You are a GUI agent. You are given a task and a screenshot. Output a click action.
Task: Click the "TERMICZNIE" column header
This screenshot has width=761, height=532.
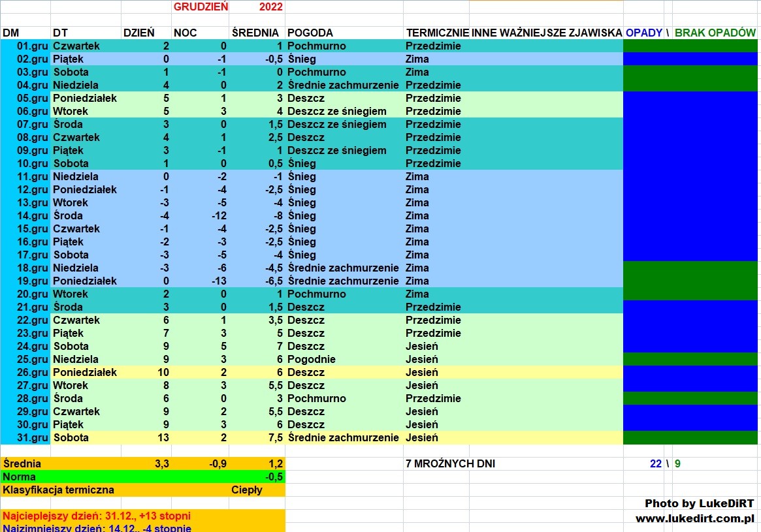[436, 33]
